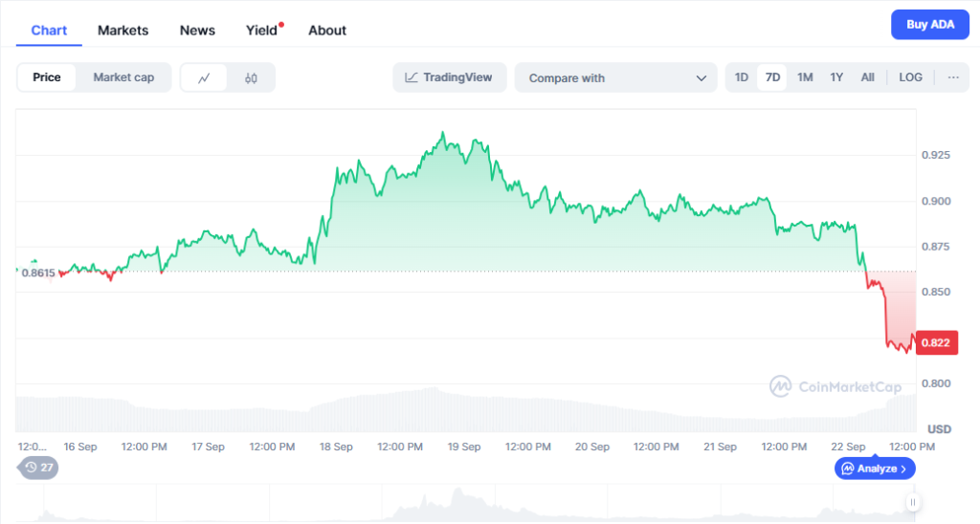Click the 0.822 current price label

937,342
